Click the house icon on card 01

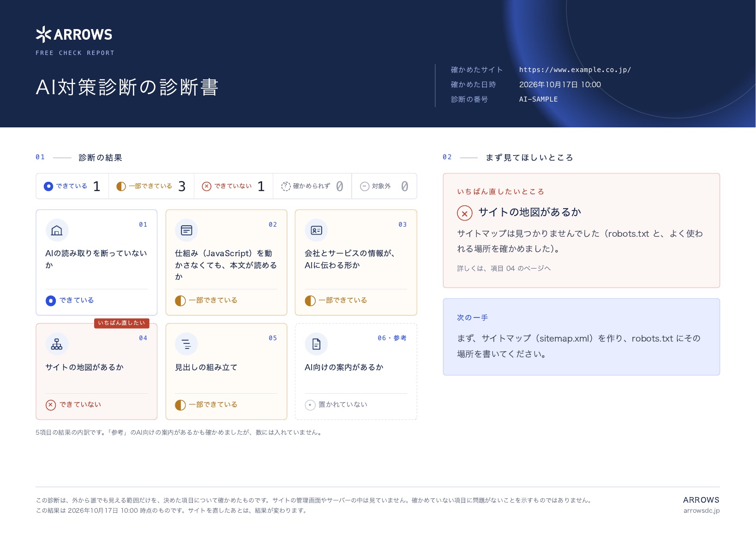coord(57,230)
